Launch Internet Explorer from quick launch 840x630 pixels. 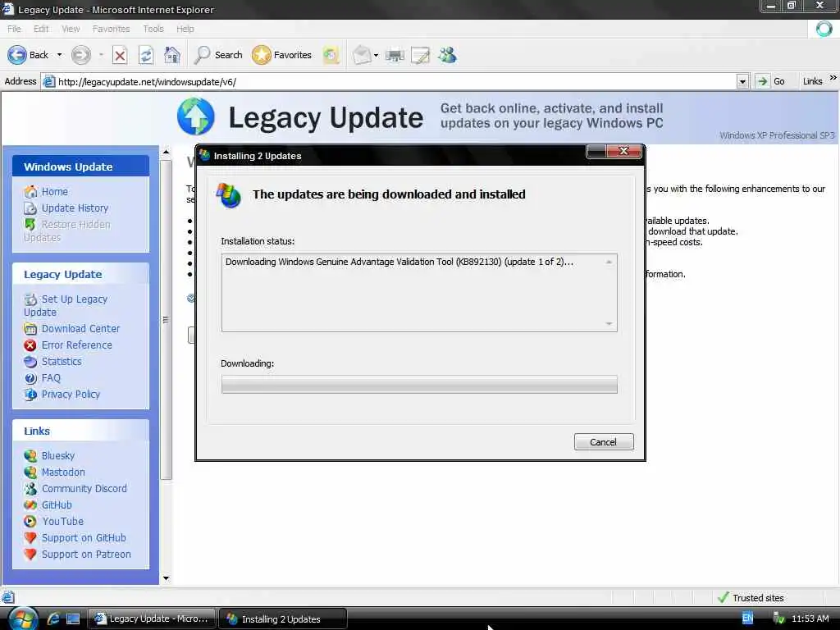53,619
